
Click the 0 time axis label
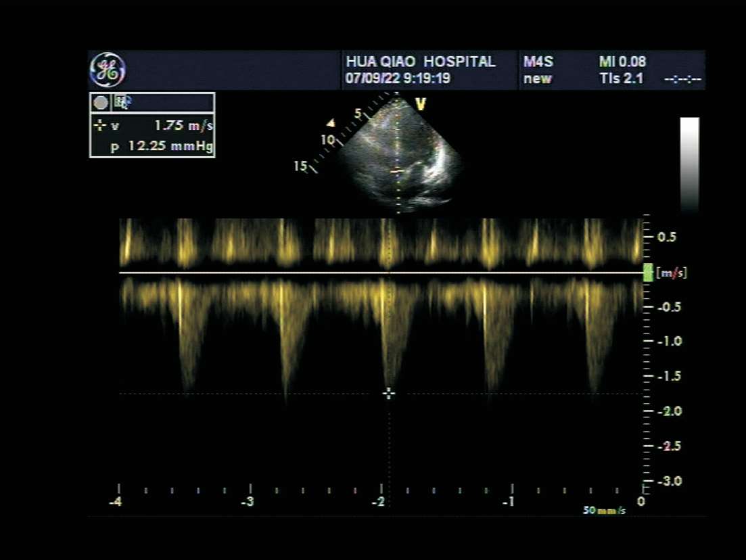tap(641, 502)
